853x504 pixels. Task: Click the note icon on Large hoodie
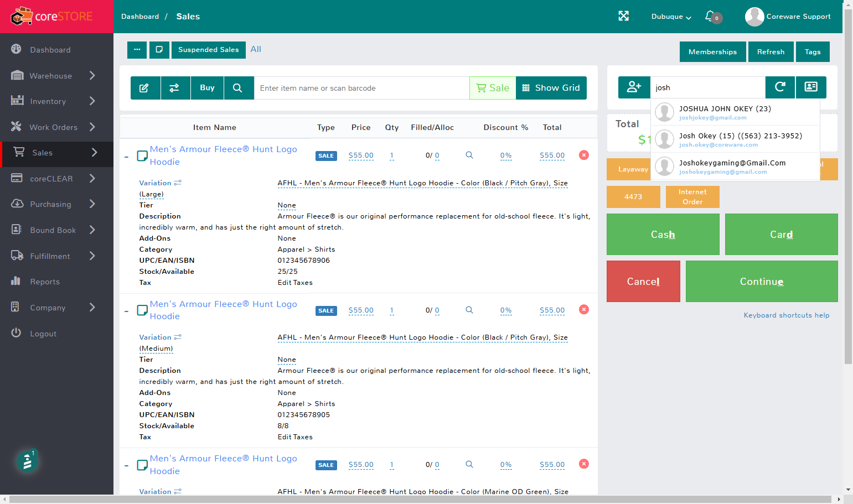click(142, 155)
